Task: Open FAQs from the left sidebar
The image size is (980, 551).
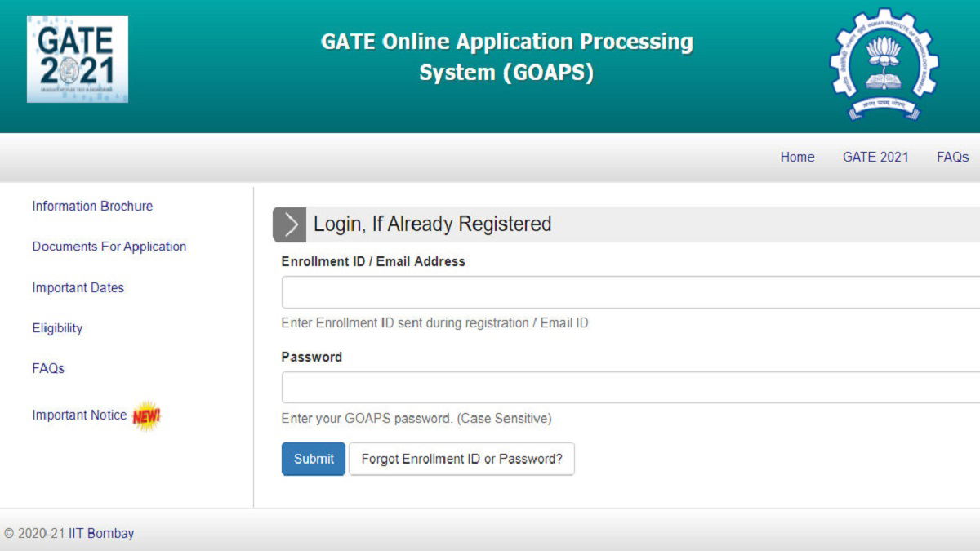Action: [48, 369]
